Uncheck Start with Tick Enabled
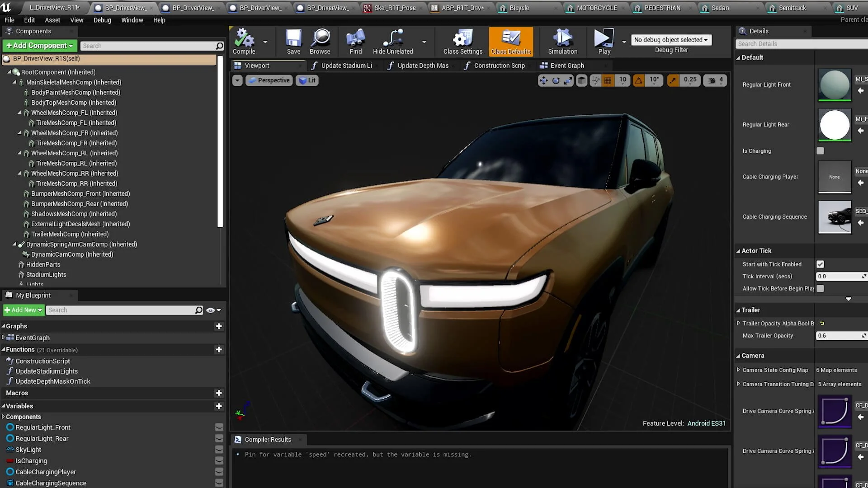The height and width of the screenshot is (488, 868). coord(820,264)
